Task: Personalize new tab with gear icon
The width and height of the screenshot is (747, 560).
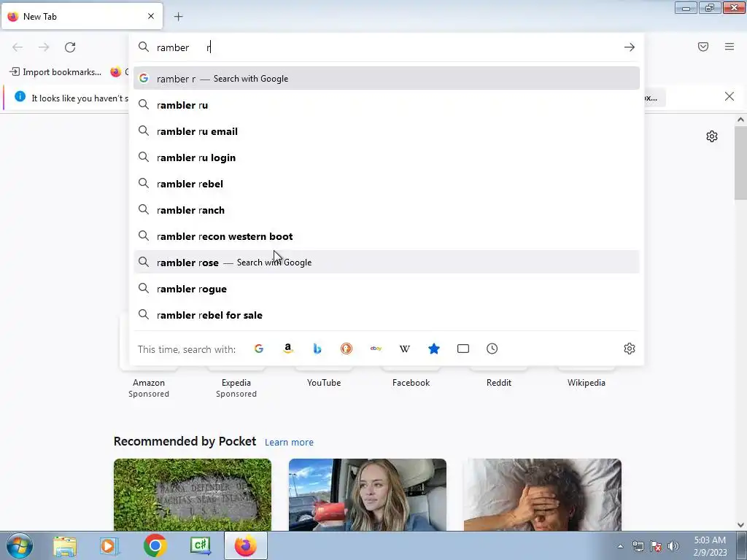Action: coord(712,136)
